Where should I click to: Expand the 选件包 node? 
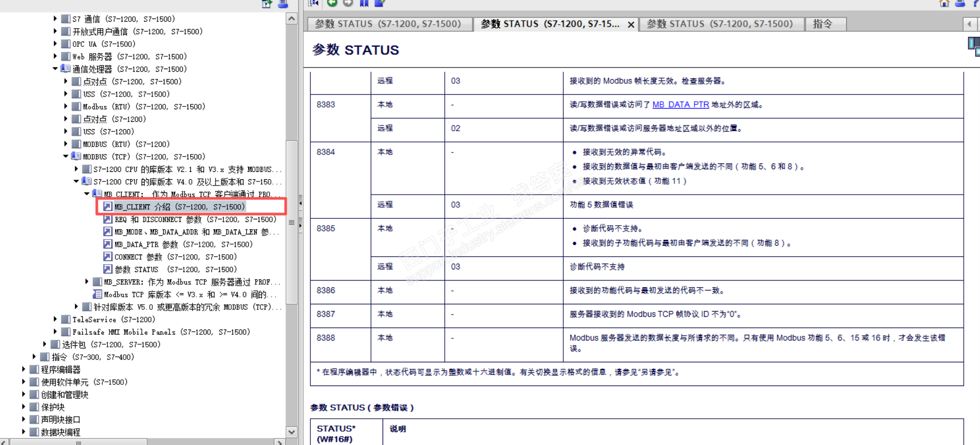[x=44, y=344]
